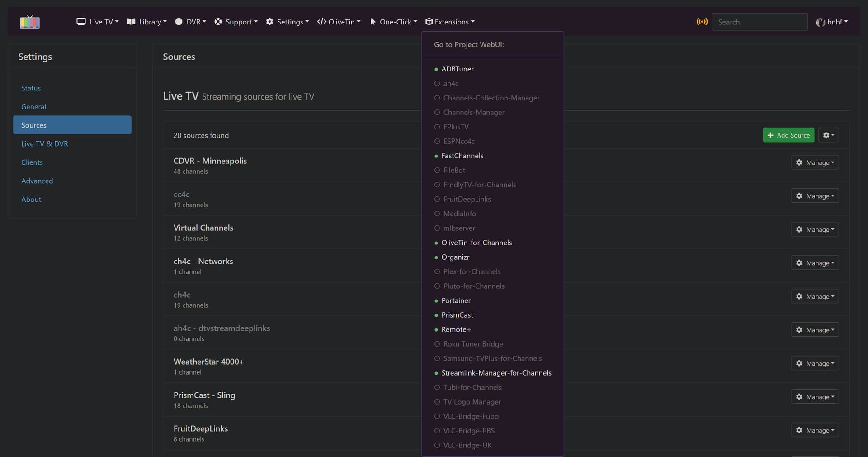Open FastChannels WebUI entry
Image resolution: width=868 pixels, height=457 pixels.
point(462,156)
